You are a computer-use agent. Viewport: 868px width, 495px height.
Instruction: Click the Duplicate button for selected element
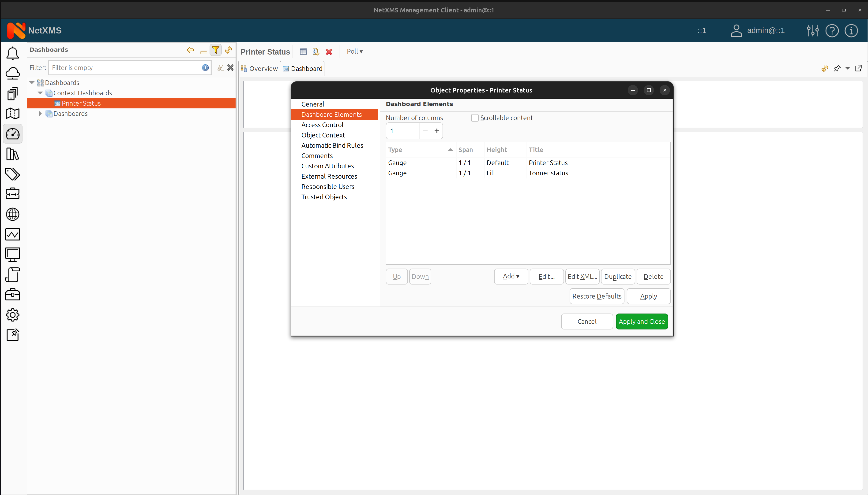pyautogui.click(x=618, y=276)
